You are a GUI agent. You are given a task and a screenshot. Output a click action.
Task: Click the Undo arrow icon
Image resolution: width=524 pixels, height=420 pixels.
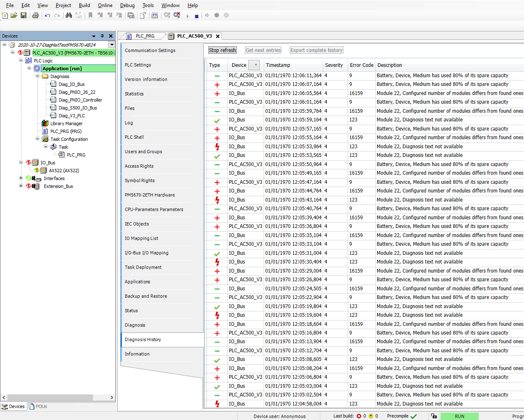pos(48,15)
